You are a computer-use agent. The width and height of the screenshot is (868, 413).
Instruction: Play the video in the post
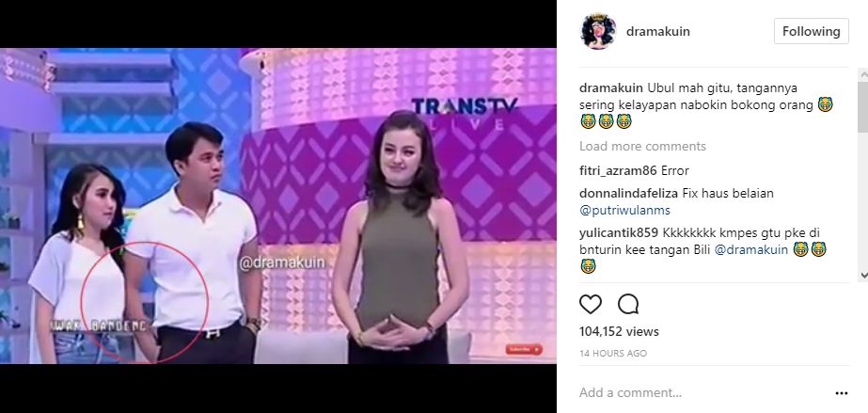(x=278, y=206)
